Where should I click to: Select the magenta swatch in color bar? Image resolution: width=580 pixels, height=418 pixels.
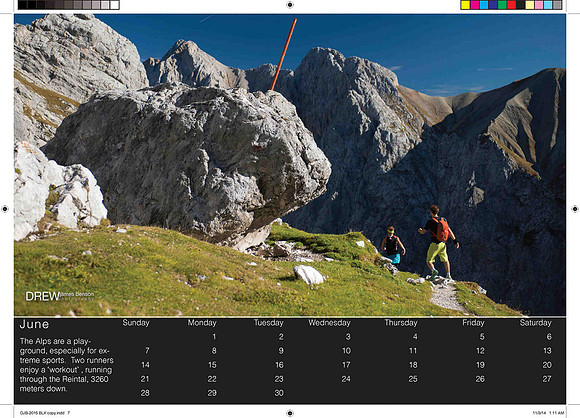point(475,5)
